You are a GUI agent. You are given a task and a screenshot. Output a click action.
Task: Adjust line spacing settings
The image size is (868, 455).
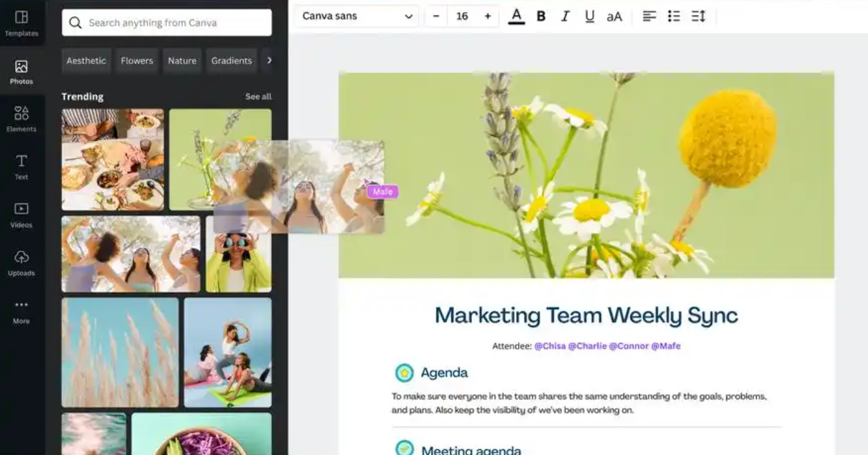tap(699, 16)
